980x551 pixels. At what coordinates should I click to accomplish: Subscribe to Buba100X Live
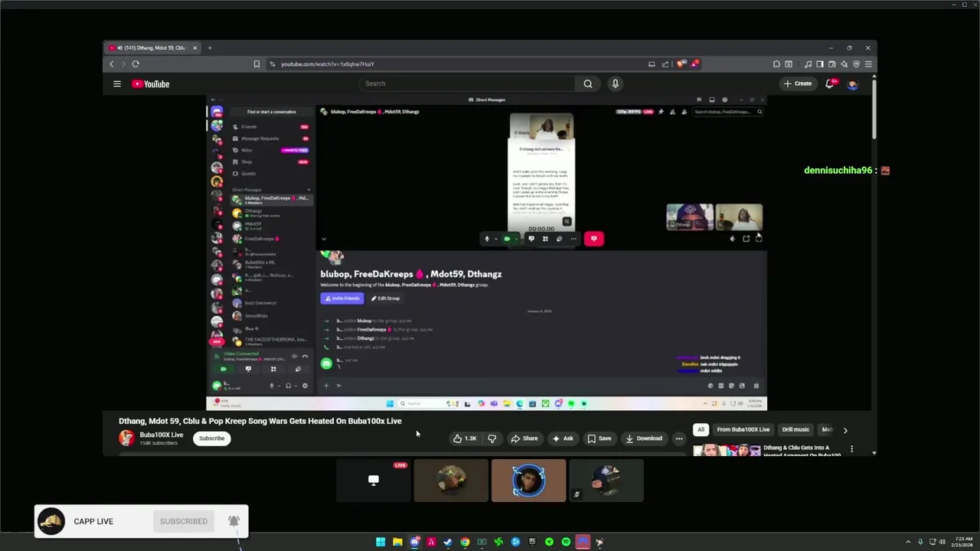(212, 439)
